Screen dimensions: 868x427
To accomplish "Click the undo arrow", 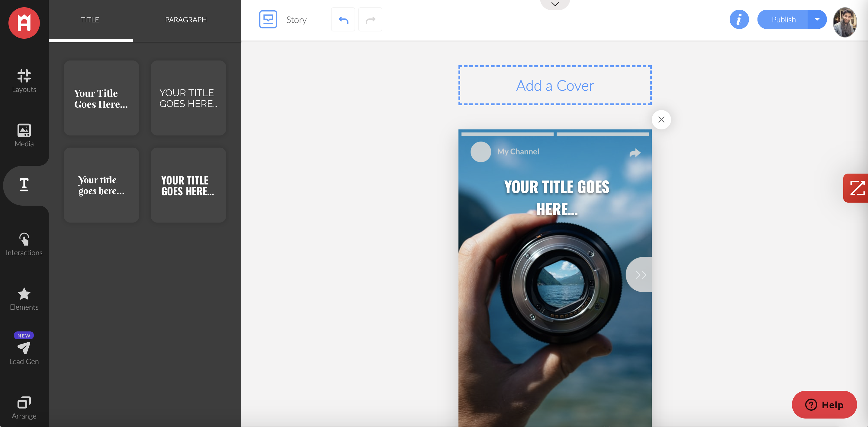I will [x=343, y=20].
